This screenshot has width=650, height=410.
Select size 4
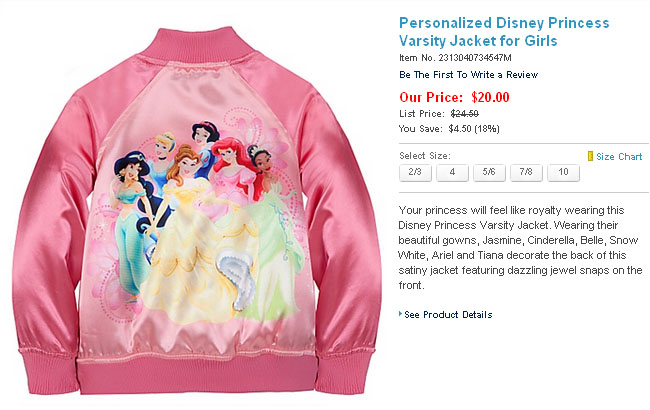pos(452,172)
